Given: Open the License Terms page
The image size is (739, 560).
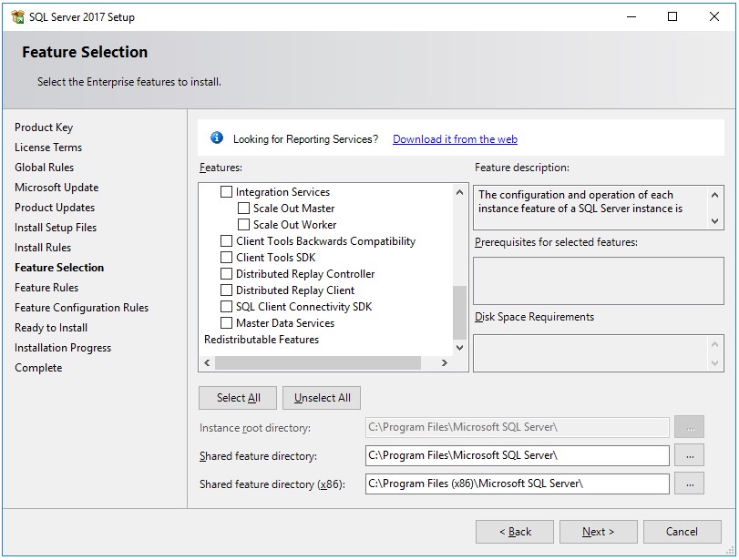Looking at the screenshot, I should (x=47, y=148).
